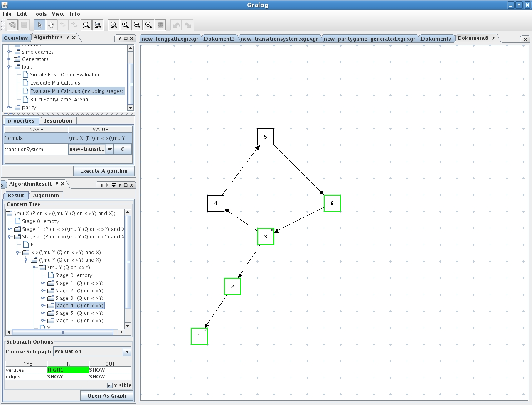The width and height of the screenshot is (532, 405).
Task: Select Stage 0: empty under root formula
Action: coord(41,221)
